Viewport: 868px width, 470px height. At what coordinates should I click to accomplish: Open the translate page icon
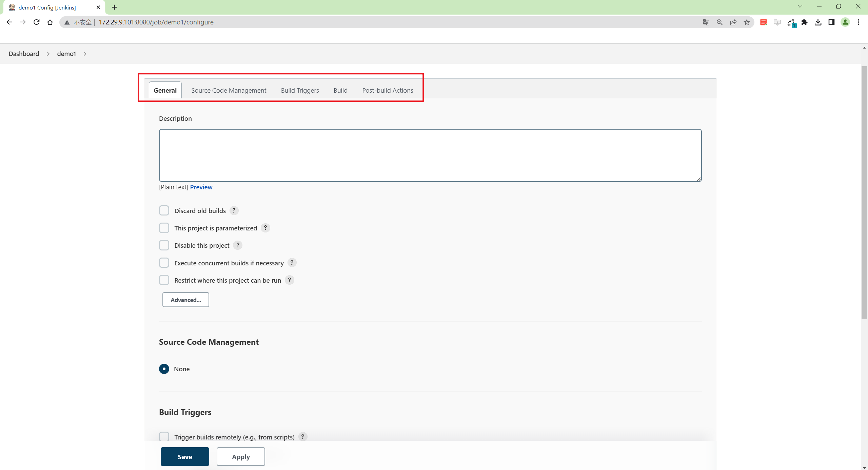click(706, 22)
